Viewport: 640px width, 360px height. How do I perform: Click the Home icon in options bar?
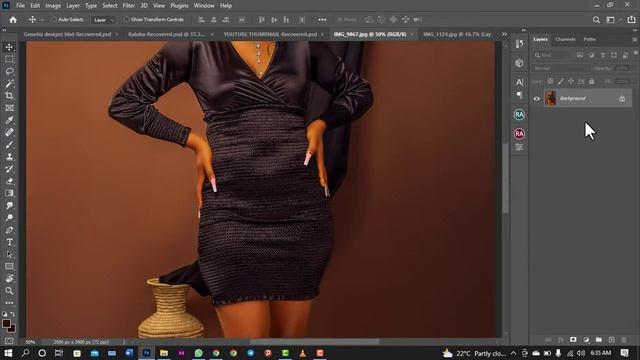click(13, 20)
